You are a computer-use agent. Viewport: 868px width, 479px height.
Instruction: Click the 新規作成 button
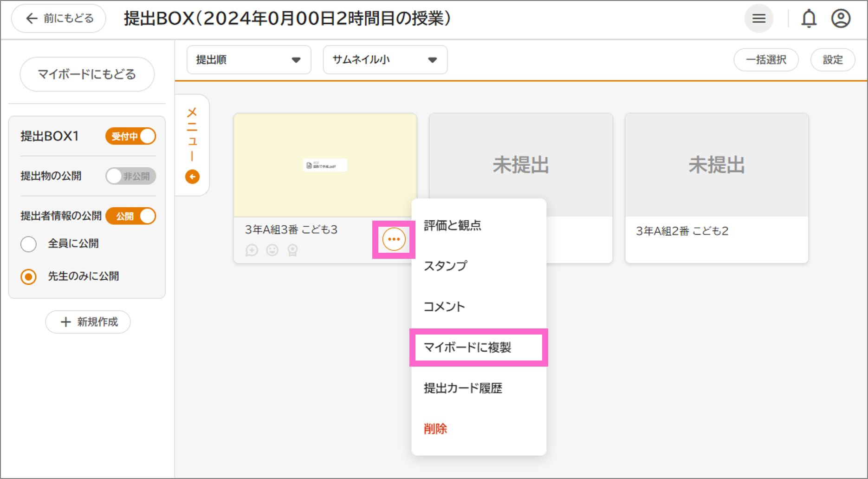88,322
